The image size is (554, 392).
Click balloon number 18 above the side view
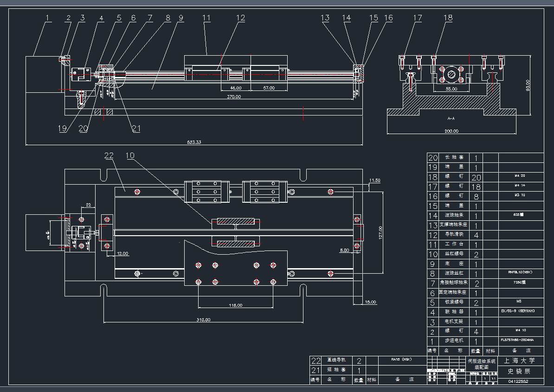tap(448, 18)
